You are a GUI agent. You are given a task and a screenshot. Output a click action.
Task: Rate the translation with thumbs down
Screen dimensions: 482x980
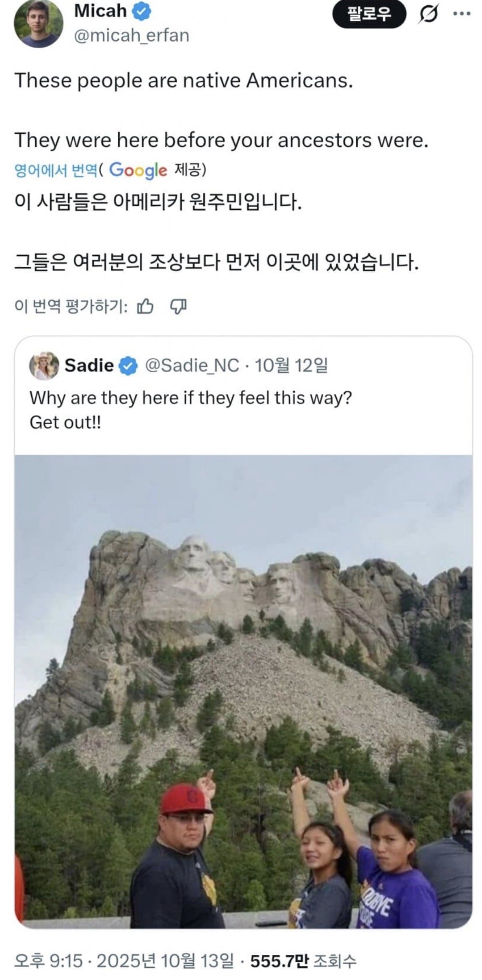click(178, 307)
